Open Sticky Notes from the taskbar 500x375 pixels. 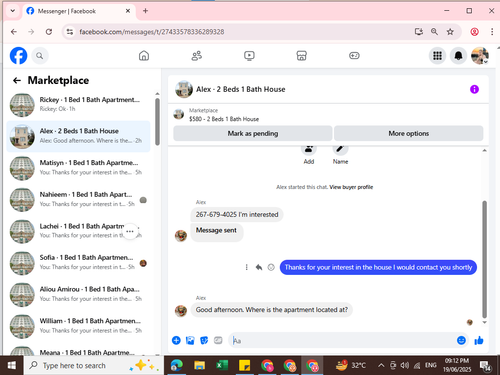click(245, 366)
